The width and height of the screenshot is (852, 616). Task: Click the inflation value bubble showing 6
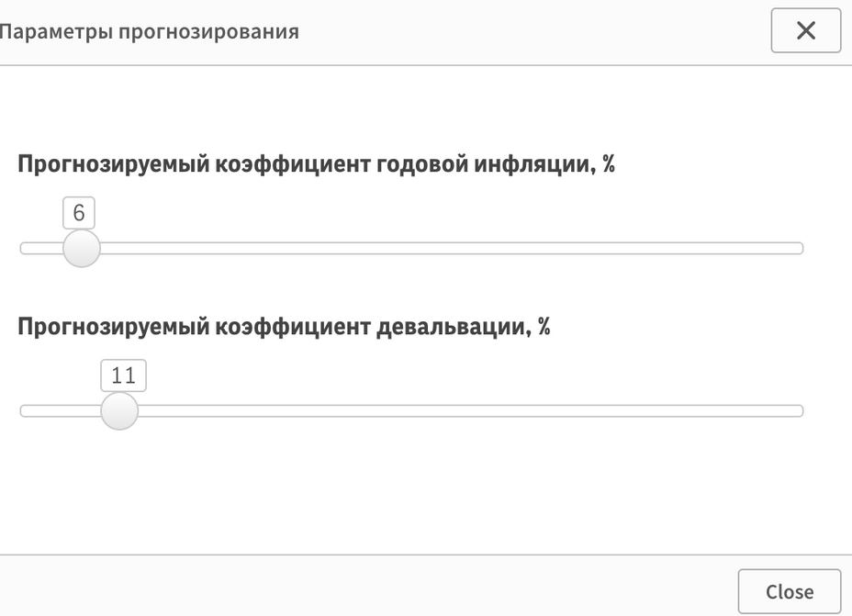[79, 213]
